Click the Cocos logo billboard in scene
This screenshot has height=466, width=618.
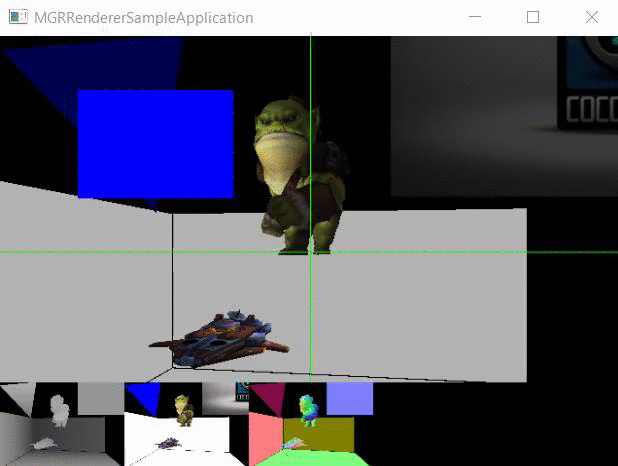click(x=504, y=116)
